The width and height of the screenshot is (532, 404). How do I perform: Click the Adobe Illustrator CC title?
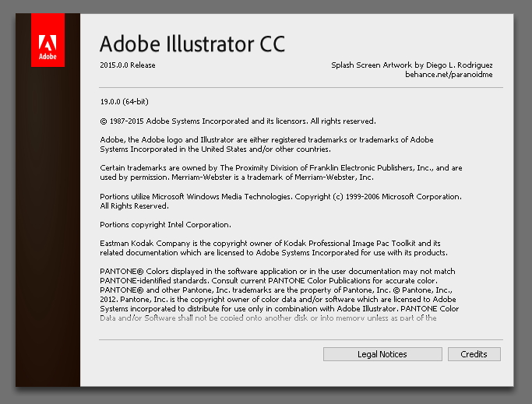click(192, 44)
